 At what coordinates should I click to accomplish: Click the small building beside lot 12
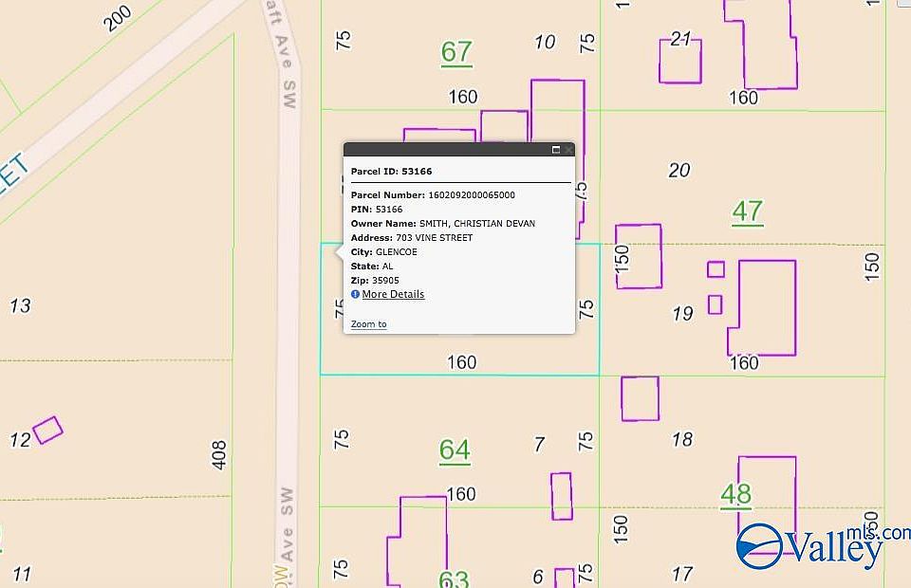click(47, 430)
